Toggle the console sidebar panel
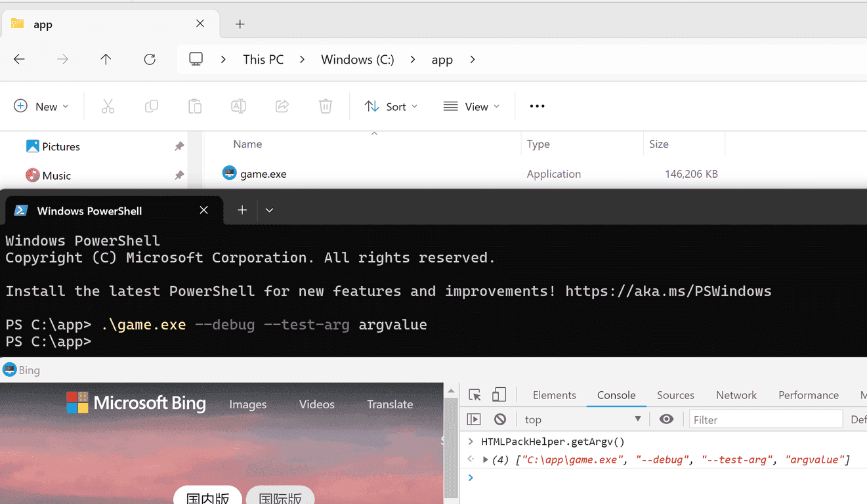The width and height of the screenshot is (867, 504). [474, 419]
